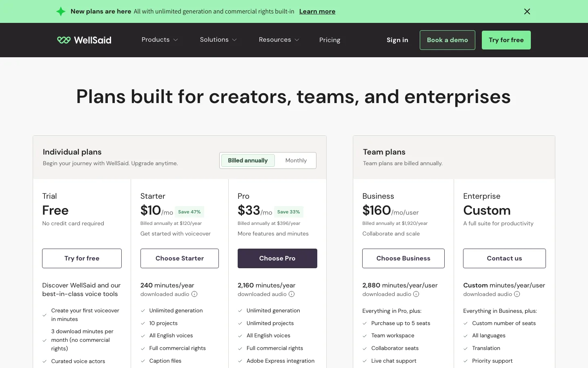
Task: Open the Pricing page
Action: coord(330,40)
